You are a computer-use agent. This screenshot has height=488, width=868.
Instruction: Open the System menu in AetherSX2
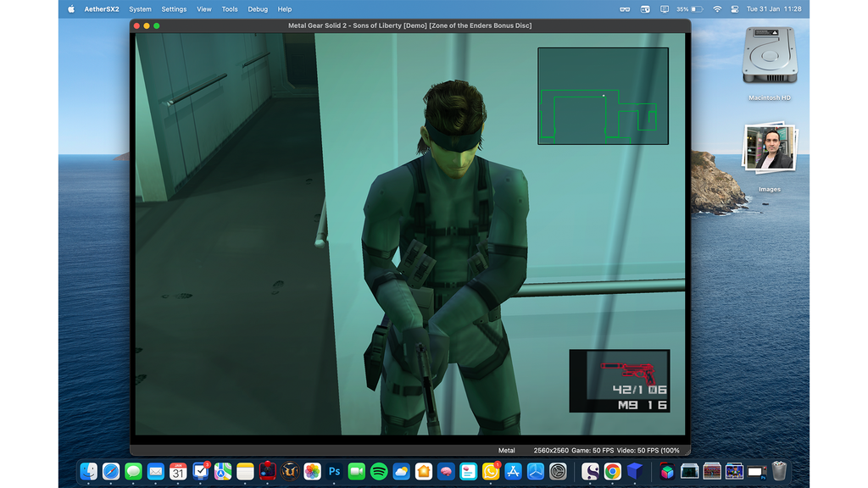(x=140, y=8)
